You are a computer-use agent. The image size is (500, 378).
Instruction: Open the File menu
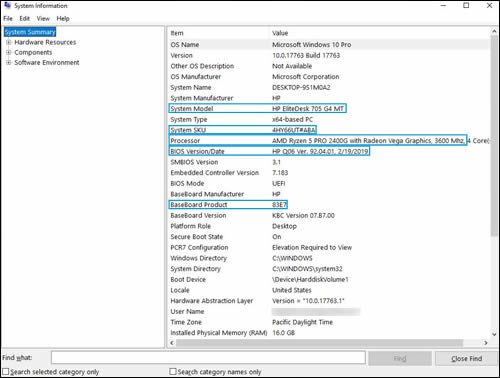8,19
